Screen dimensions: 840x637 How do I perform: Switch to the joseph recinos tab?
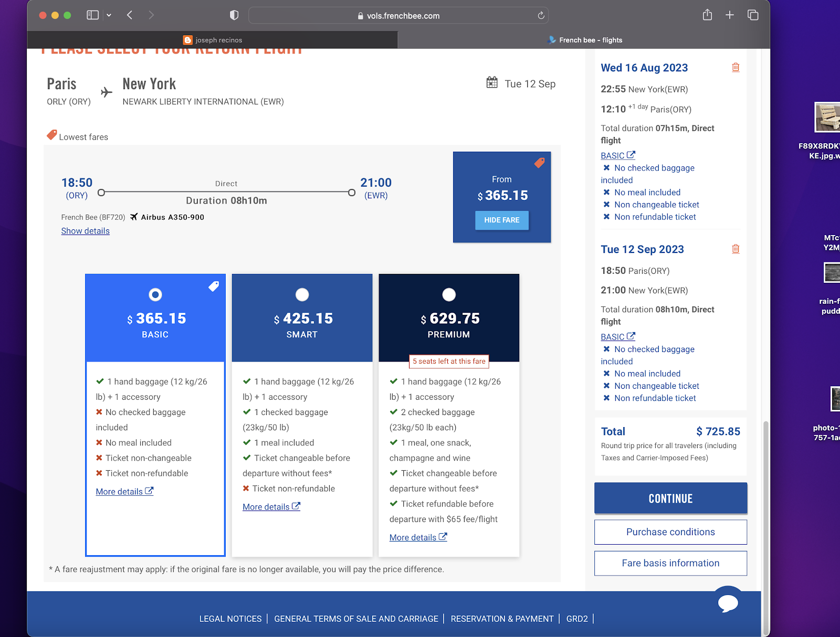pos(213,40)
